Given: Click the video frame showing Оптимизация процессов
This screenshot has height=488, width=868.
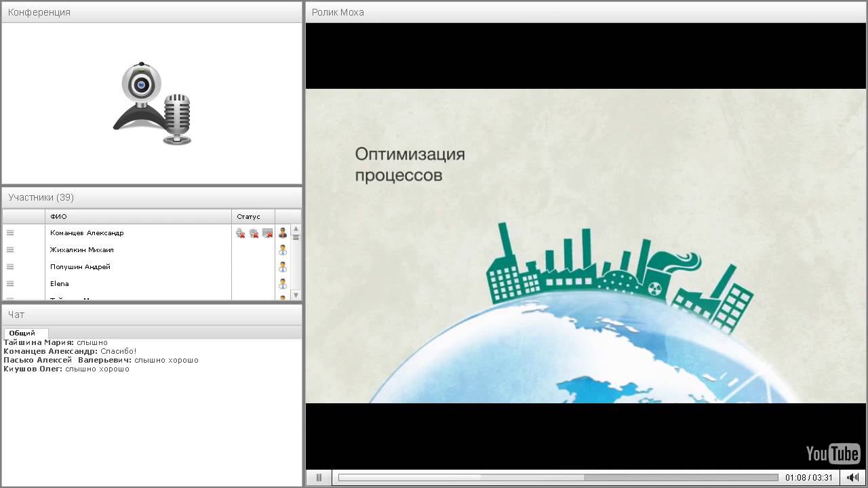Looking at the screenshot, I should (x=586, y=246).
